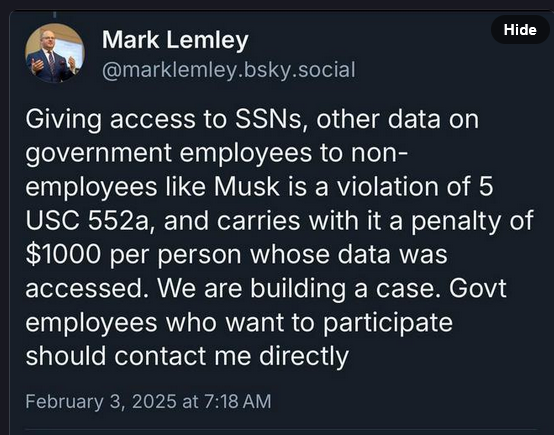The width and height of the screenshot is (554, 435).
Task: Click 'should contact me directly' line
Action: (187, 356)
